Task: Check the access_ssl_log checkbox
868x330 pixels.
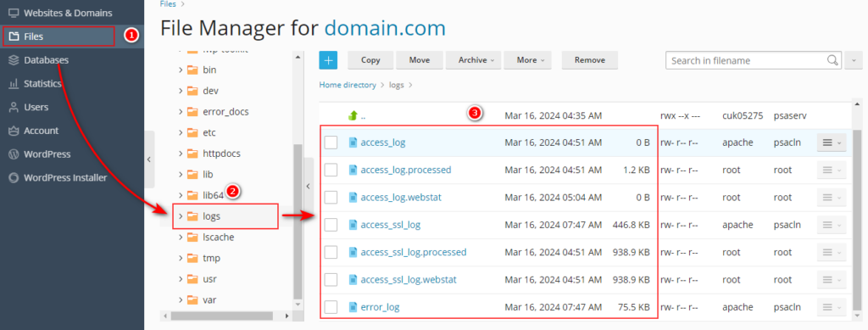Action: (331, 225)
